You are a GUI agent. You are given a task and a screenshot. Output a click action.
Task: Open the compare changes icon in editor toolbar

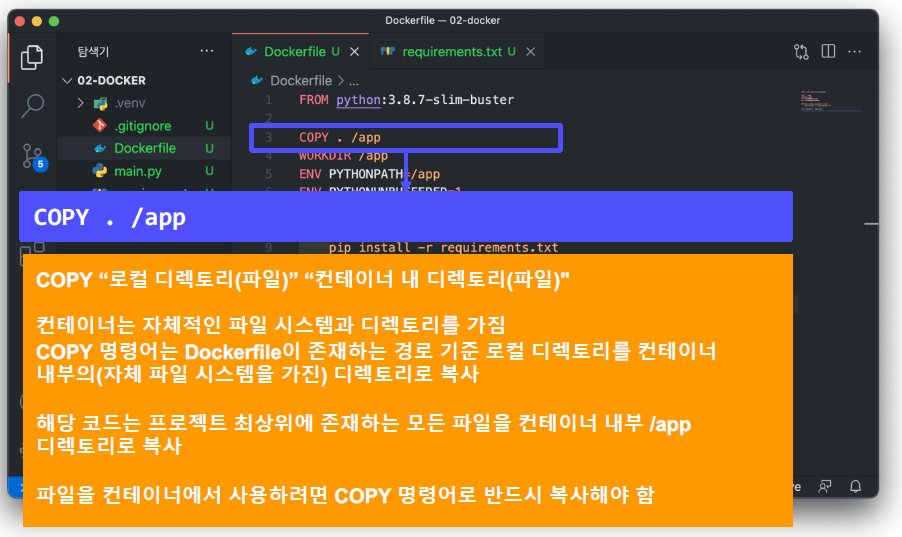click(x=801, y=52)
